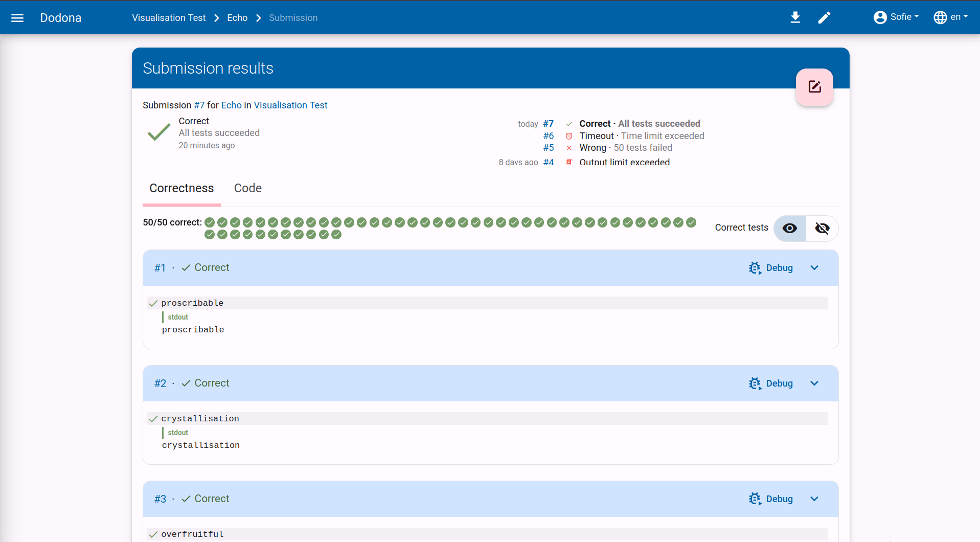
Task: Open the Dodona home link
Action: point(61,18)
